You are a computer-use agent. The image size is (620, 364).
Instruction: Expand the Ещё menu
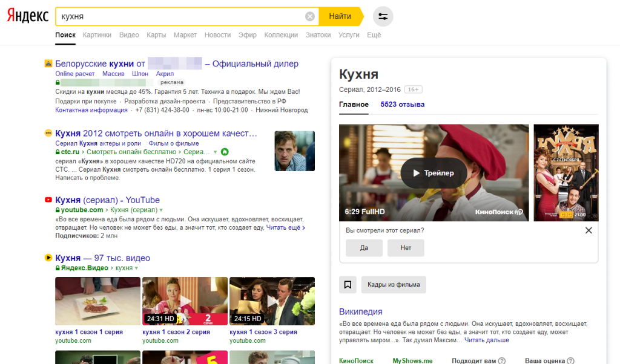[x=374, y=34]
